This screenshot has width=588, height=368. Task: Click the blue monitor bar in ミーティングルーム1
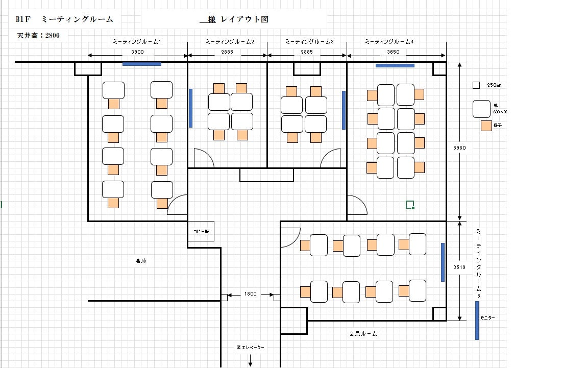(x=141, y=64)
